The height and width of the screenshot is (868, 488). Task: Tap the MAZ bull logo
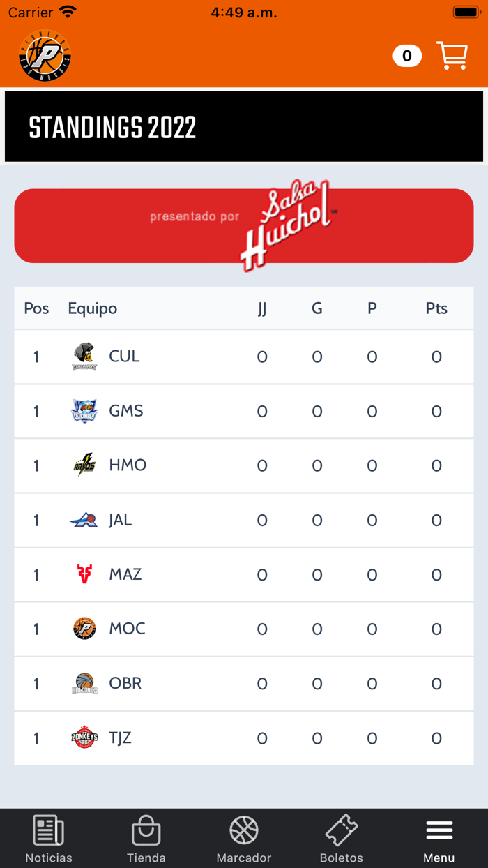coord(84,574)
